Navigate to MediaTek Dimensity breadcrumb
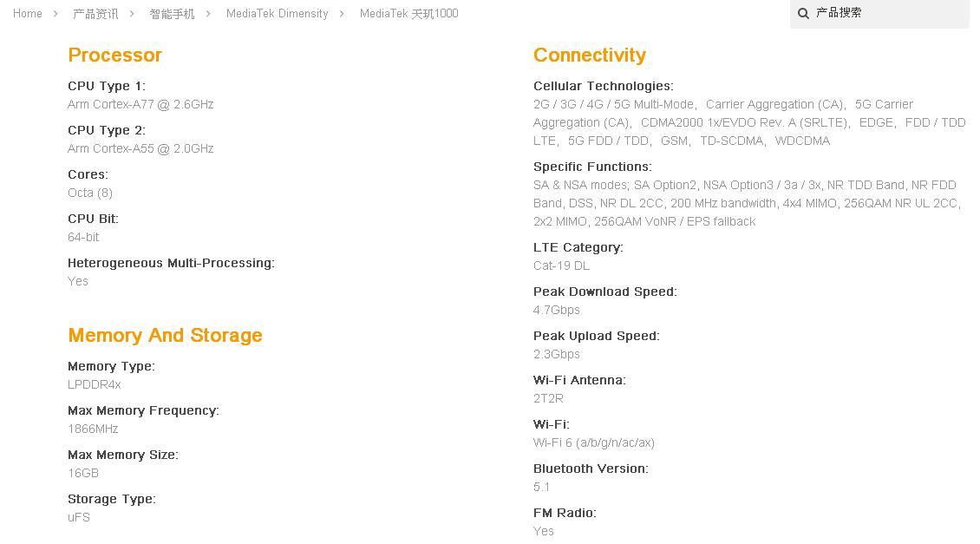 (277, 13)
